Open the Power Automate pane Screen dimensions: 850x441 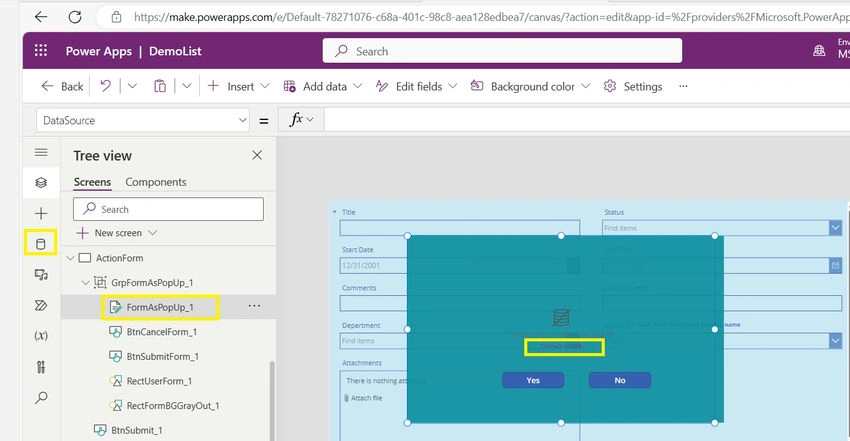[x=41, y=305]
